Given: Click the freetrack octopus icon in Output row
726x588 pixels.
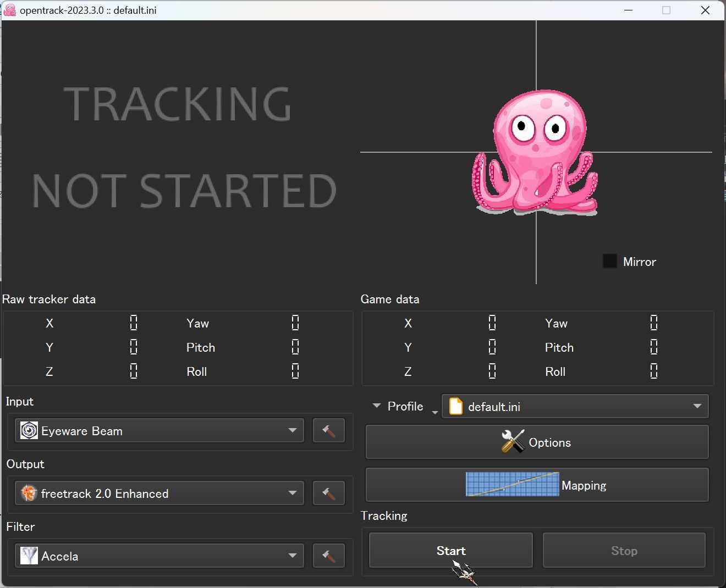Looking at the screenshot, I should click(x=28, y=493).
